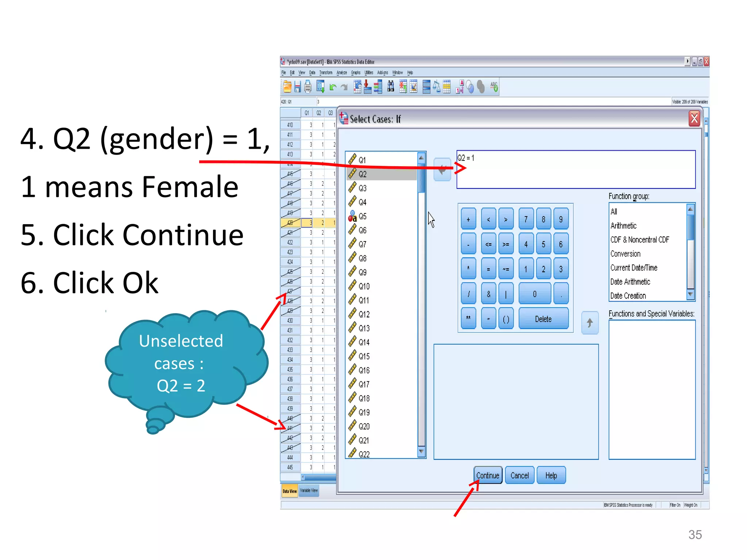This screenshot has width=747, height=560.
Task: Click the Undo arrow in toolbar
Action: (333, 87)
